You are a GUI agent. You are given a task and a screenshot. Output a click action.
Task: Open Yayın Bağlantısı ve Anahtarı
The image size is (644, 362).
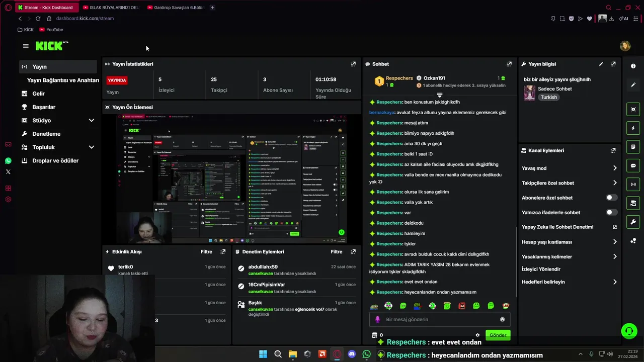[x=63, y=80]
